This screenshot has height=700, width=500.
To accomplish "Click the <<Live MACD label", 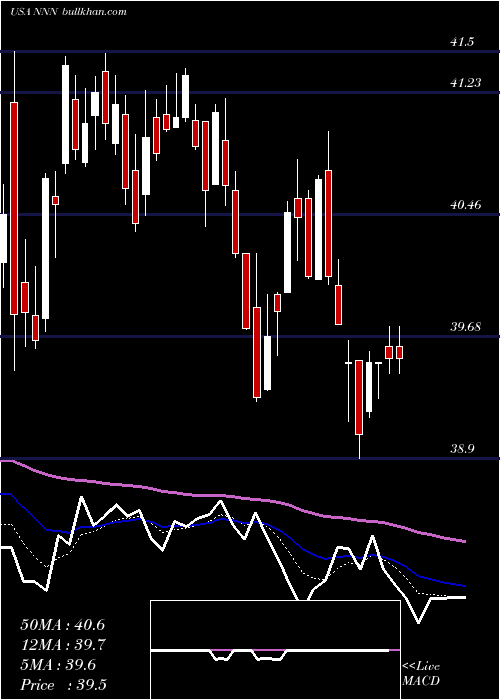I will pyautogui.click(x=421, y=674).
